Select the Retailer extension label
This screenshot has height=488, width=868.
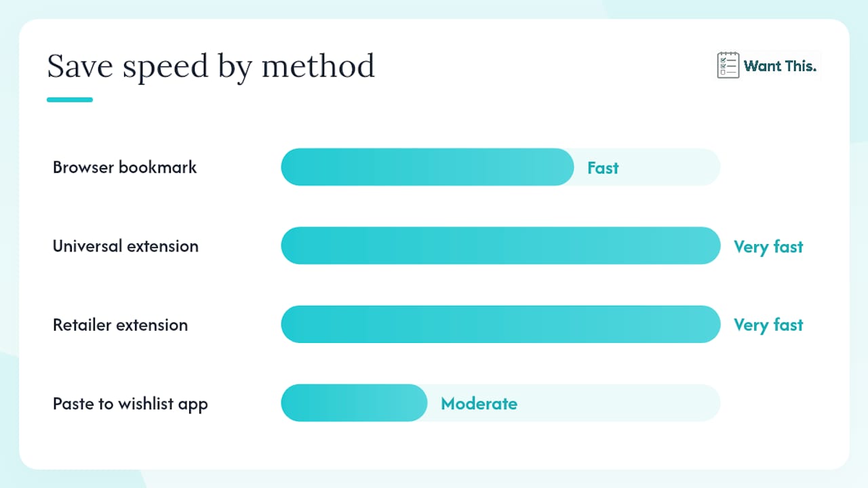(x=120, y=325)
